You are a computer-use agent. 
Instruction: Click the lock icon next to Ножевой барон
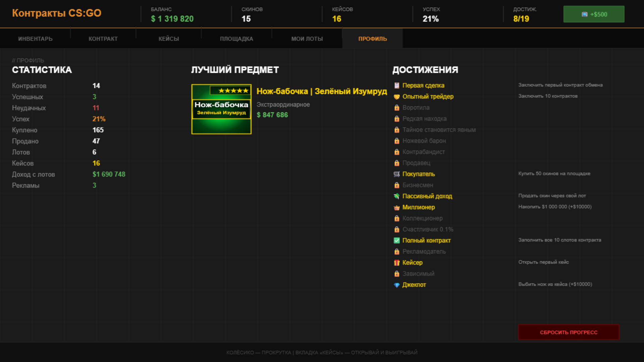[397, 141]
